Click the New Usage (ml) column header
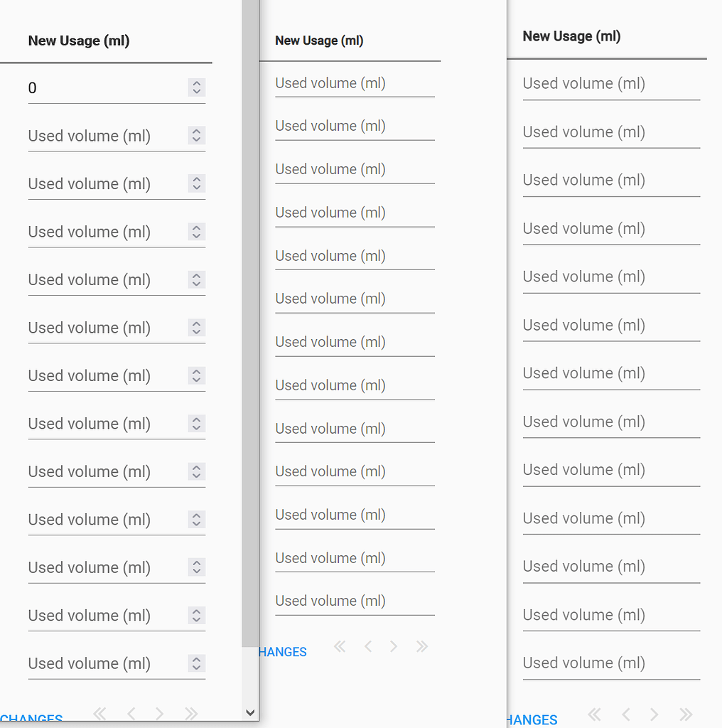722x728 pixels. pos(79,41)
